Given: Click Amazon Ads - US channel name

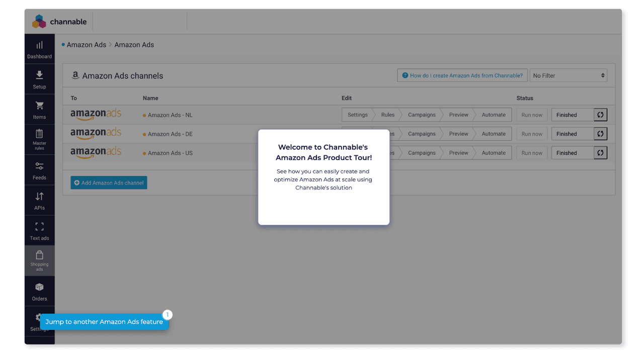Looking at the screenshot, I should pos(170,153).
